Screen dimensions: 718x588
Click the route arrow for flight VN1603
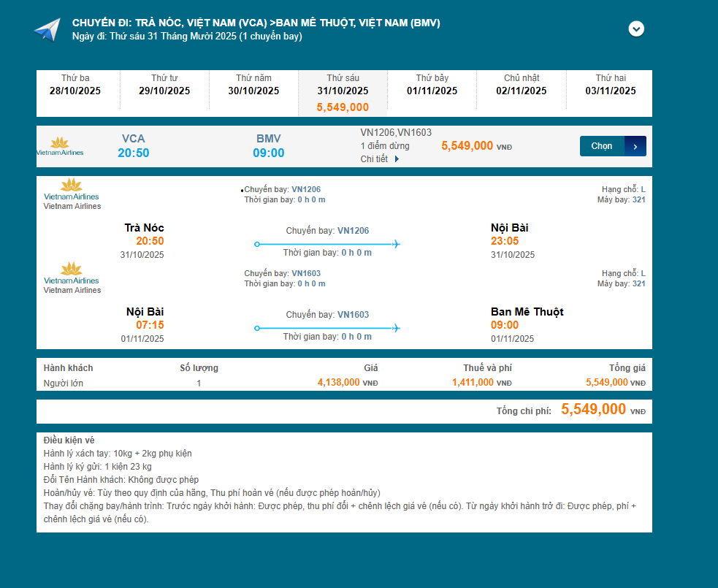327,328
